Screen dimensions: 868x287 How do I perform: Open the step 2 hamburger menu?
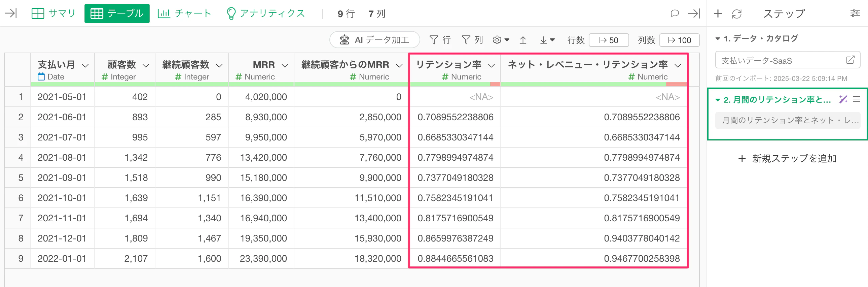pyautogui.click(x=856, y=99)
